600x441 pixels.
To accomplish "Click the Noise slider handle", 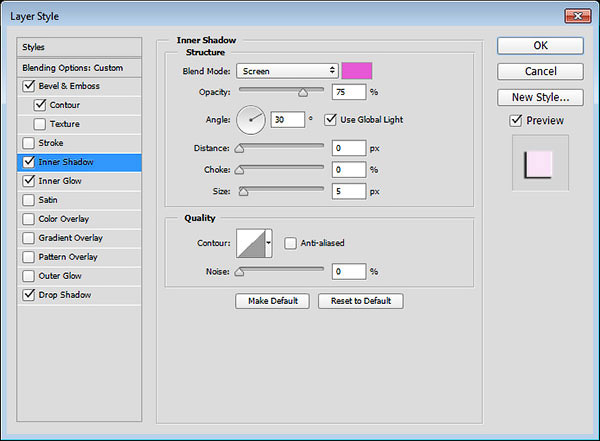I will click(239, 272).
